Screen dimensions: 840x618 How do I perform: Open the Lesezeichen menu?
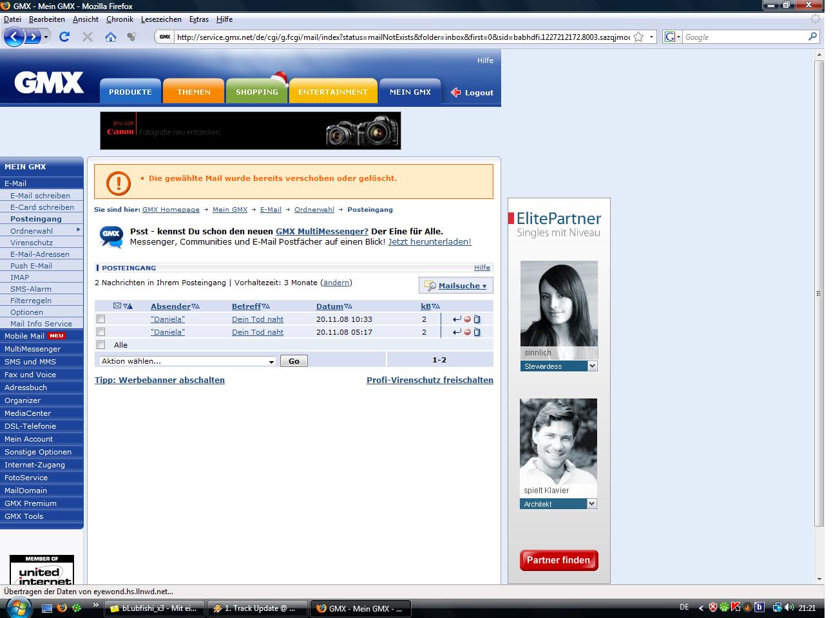tap(161, 19)
